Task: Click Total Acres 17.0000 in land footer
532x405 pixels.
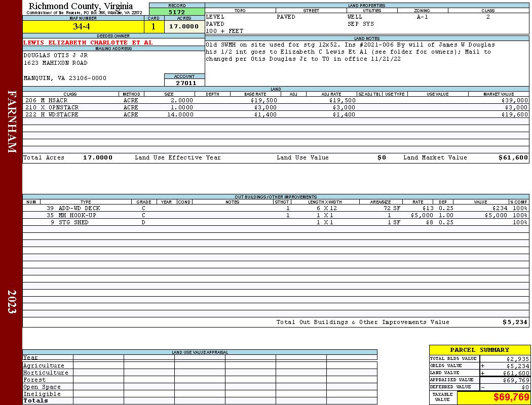Action: pyautogui.click(x=98, y=157)
